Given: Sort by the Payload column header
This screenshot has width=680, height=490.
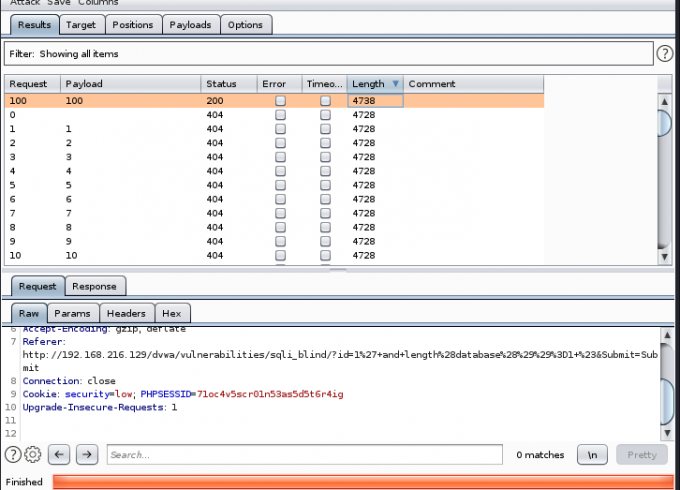Looking at the screenshot, I should click(131, 84).
